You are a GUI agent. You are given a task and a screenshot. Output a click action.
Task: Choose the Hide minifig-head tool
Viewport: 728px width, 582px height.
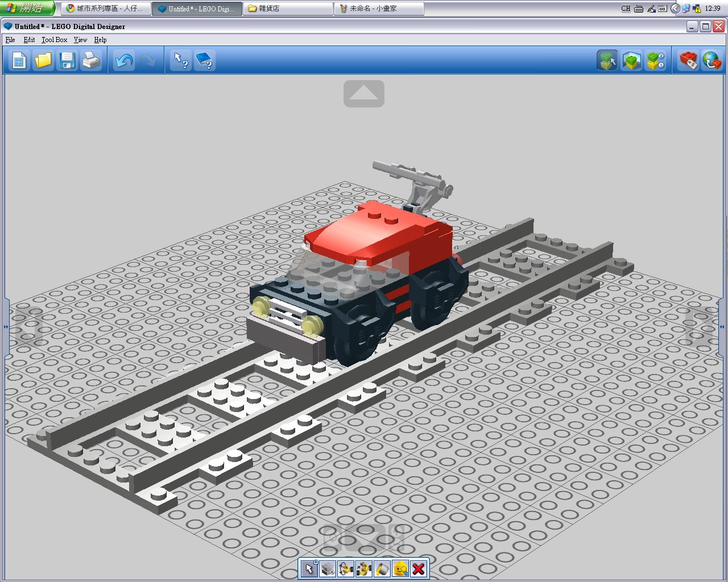pos(400,568)
